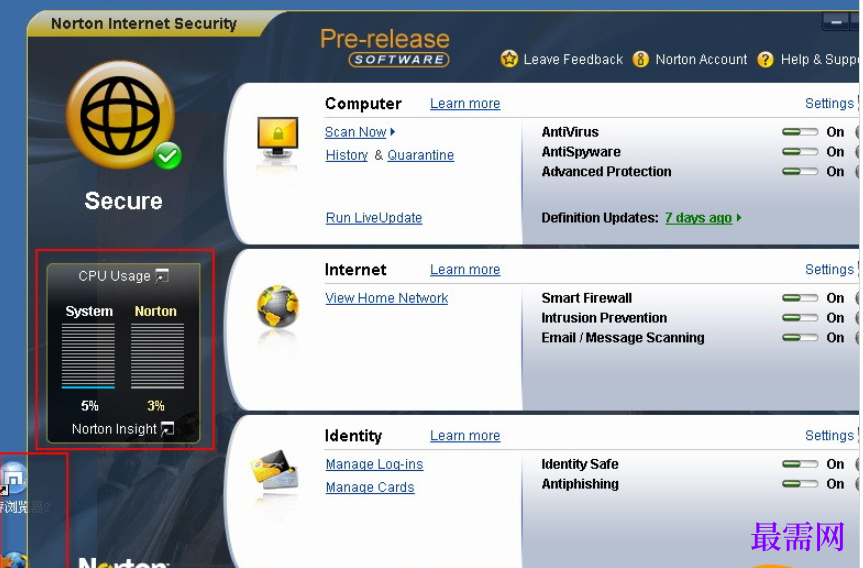Click the Norton 3% value

pyautogui.click(x=156, y=406)
